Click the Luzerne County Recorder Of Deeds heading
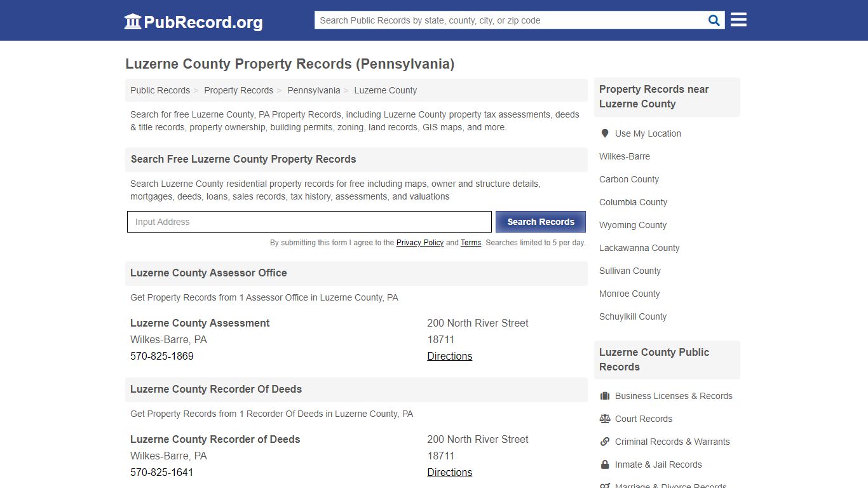 [216, 389]
